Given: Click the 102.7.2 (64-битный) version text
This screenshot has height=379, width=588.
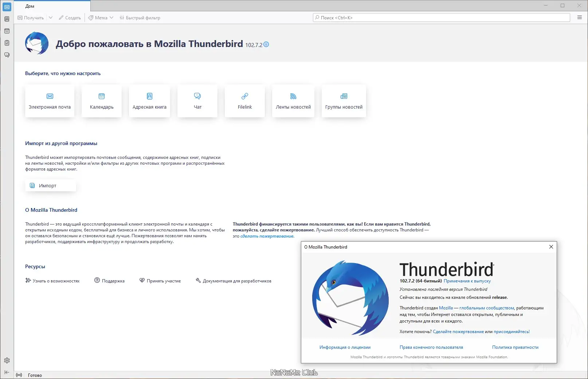Looking at the screenshot, I should (x=421, y=281).
